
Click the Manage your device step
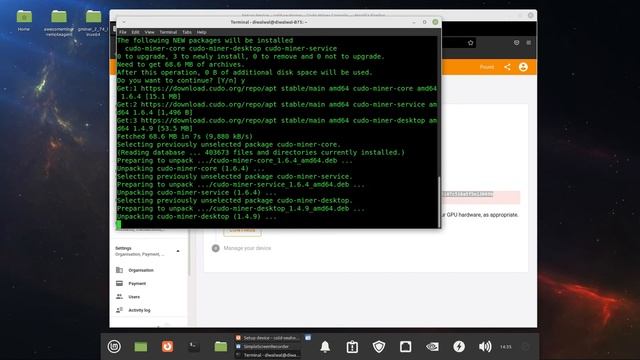coord(247,248)
